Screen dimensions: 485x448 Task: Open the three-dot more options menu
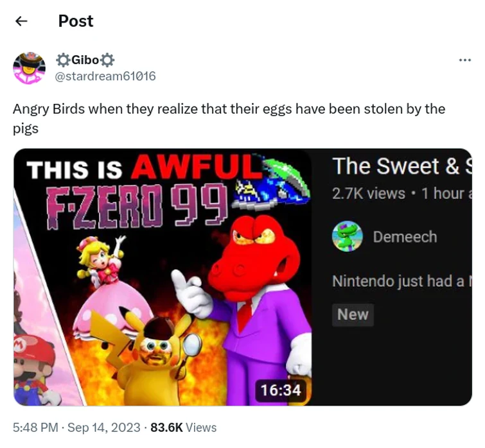click(464, 60)
